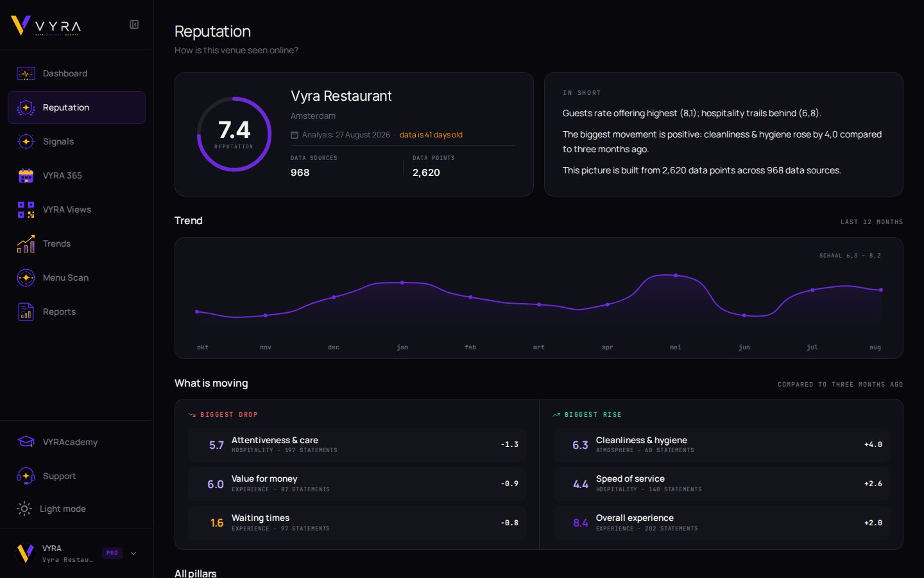Click the Trends chart icon
924x578 pixels.
26,243
